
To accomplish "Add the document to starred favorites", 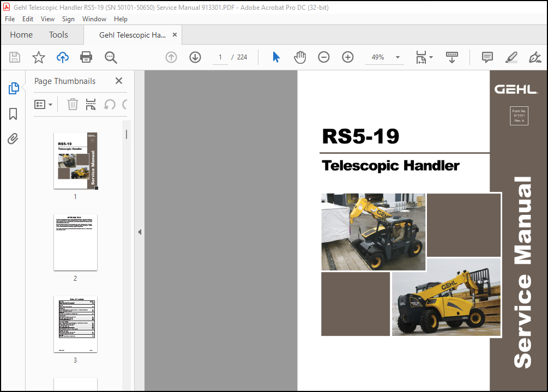I will tap(39, 57).
